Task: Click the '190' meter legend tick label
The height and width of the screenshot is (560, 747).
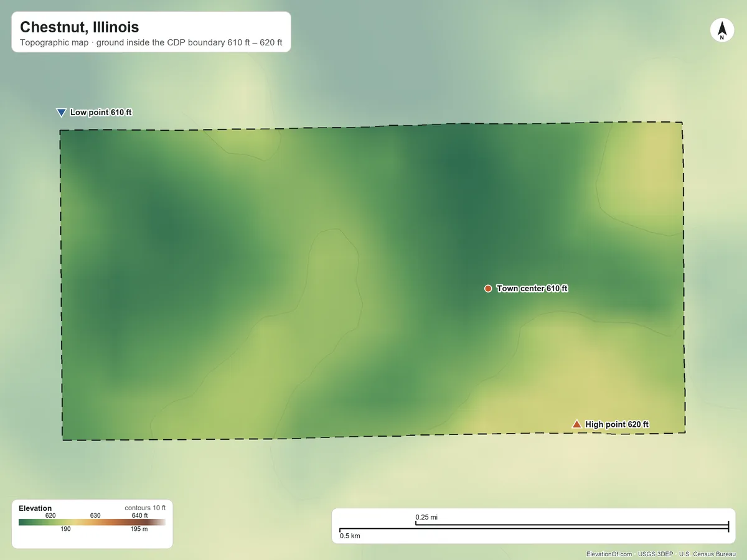Action: coord(65,530)
